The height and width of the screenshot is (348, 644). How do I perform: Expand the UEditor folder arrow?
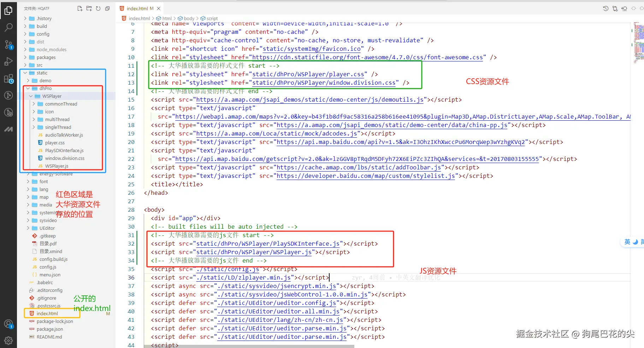[x=28, y=228]
